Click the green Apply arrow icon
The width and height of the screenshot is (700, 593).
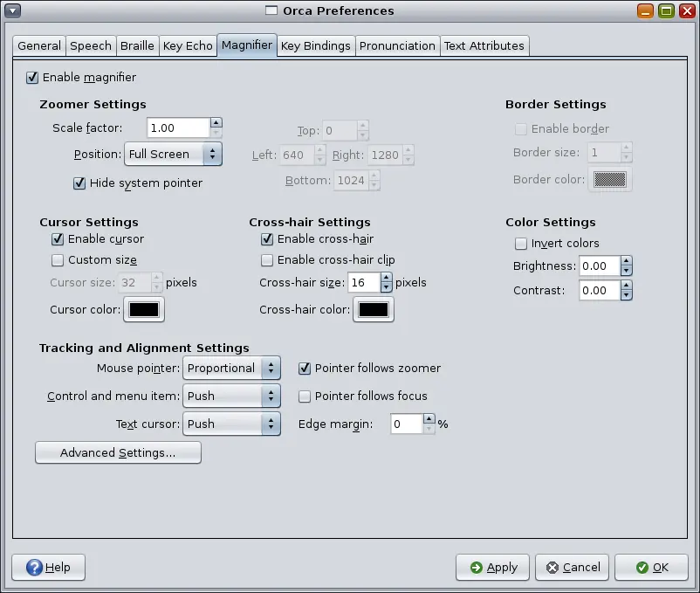coord(477,568)
